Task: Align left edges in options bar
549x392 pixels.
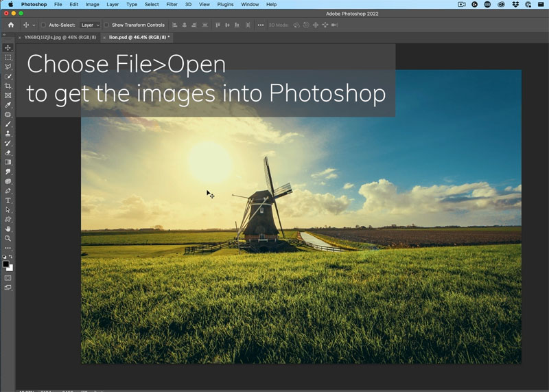Action: (175, 25)
